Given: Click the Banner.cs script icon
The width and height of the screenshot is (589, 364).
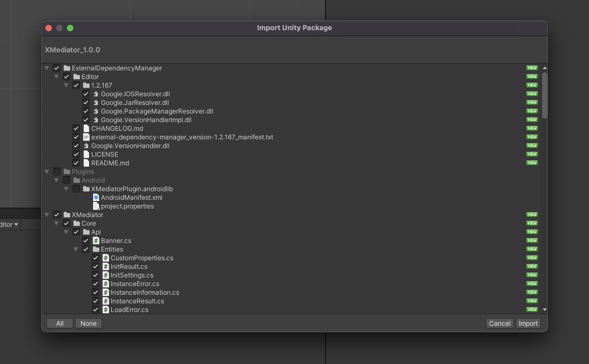Looking at the screenshot, I should click(x=96, y=241).
